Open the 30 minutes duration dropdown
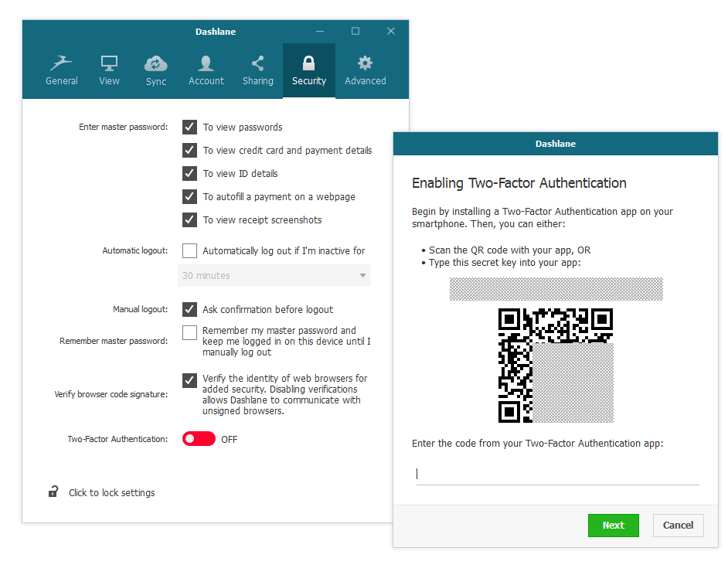This screenshot has width=728, height=575. pos(274,275)
